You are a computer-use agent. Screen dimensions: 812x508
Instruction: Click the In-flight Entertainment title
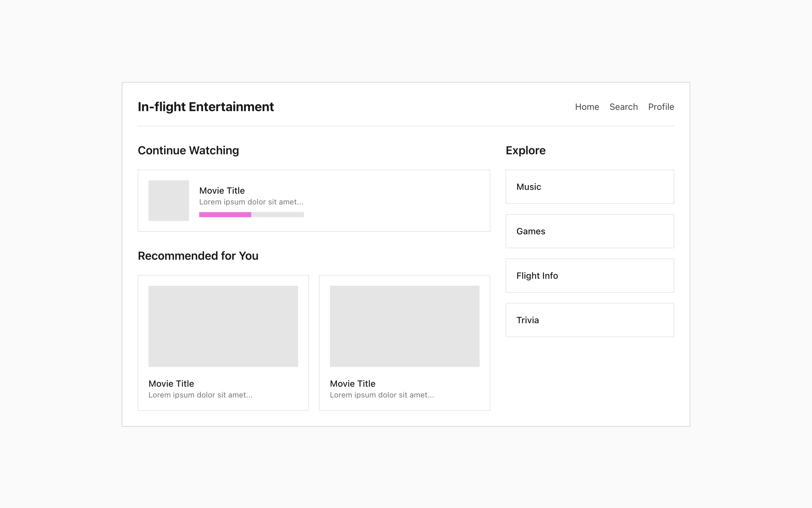[206, 107]
